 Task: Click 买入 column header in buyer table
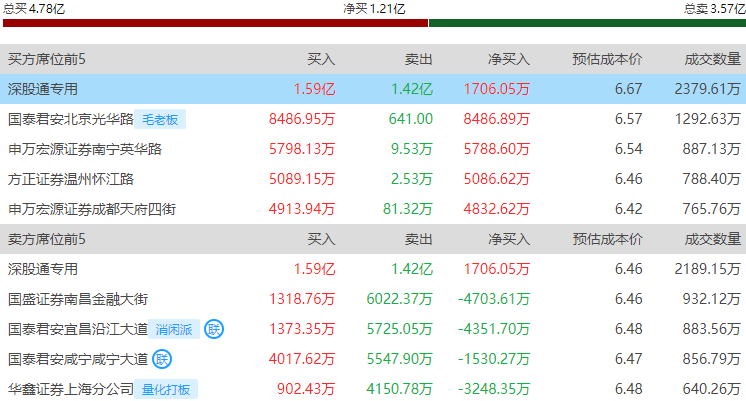click(x=321, y=59)
